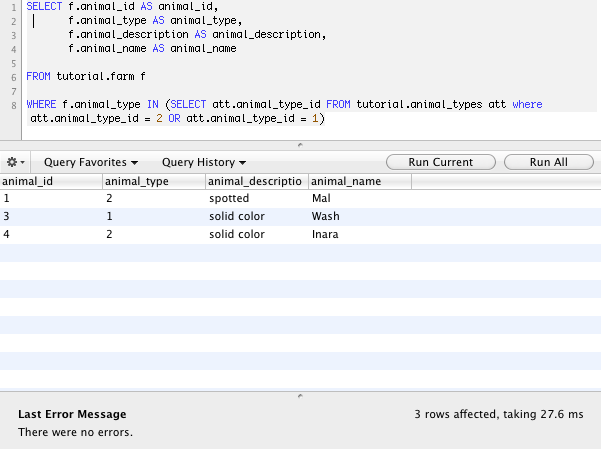This screenshot has width=601, height=449.
Task: Click line number 5 in the gutter
Action: coord(13,63)
